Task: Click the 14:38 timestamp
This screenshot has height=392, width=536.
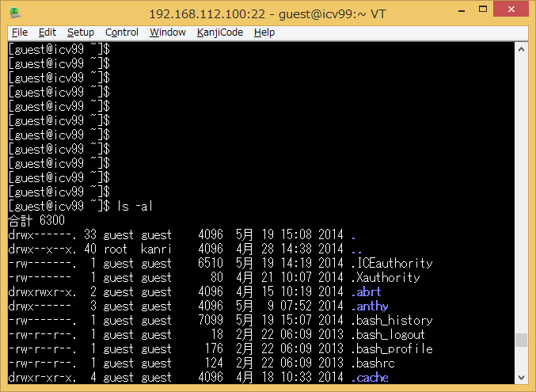Action: 296,249
